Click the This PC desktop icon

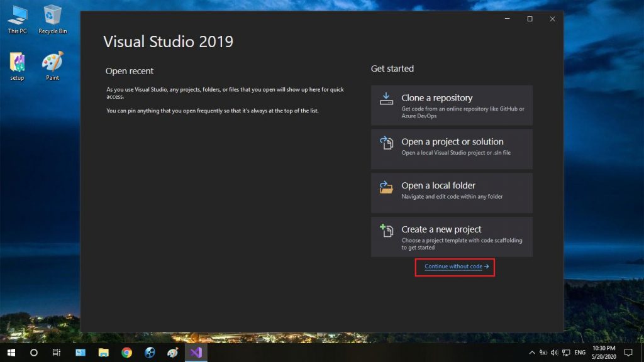[x=17, y=19]
